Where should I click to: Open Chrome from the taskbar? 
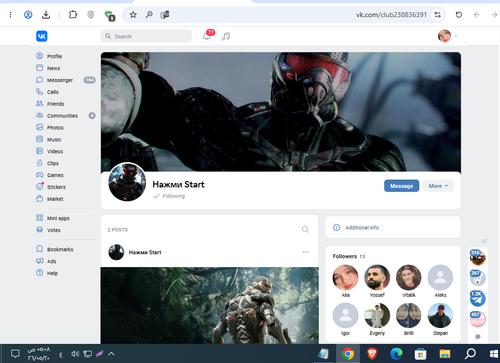click(x=348, y=354)
